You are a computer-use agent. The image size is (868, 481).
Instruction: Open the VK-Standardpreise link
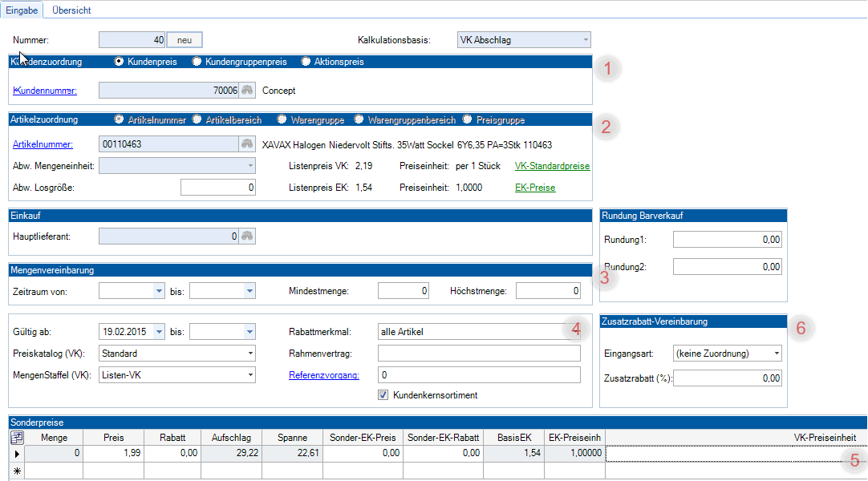tap(552, 166)
